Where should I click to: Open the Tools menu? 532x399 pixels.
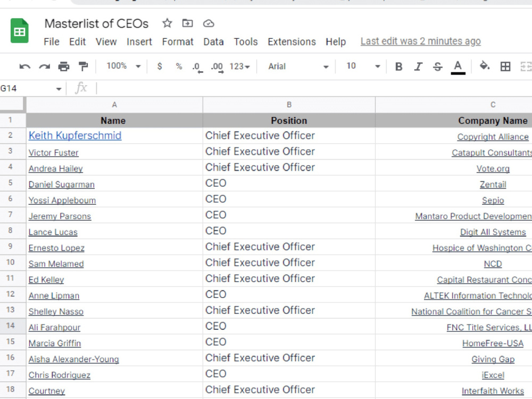246,41
